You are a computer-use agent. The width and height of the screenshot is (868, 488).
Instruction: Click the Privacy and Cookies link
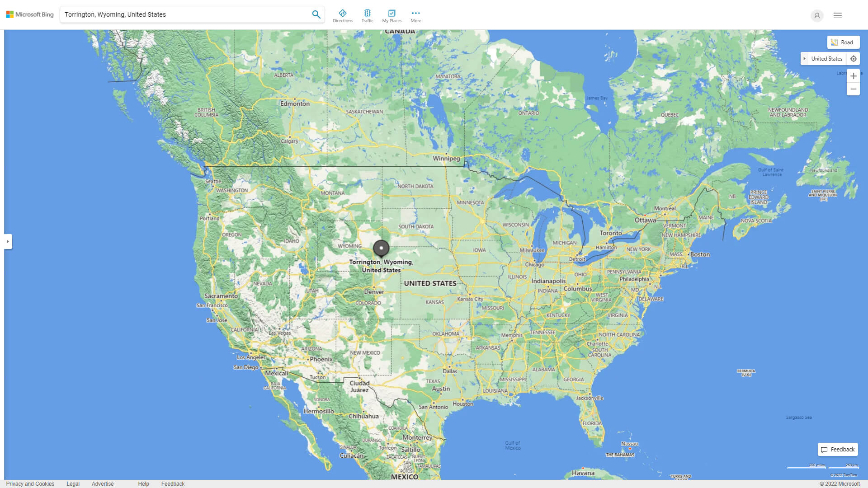tap(30, 484)
